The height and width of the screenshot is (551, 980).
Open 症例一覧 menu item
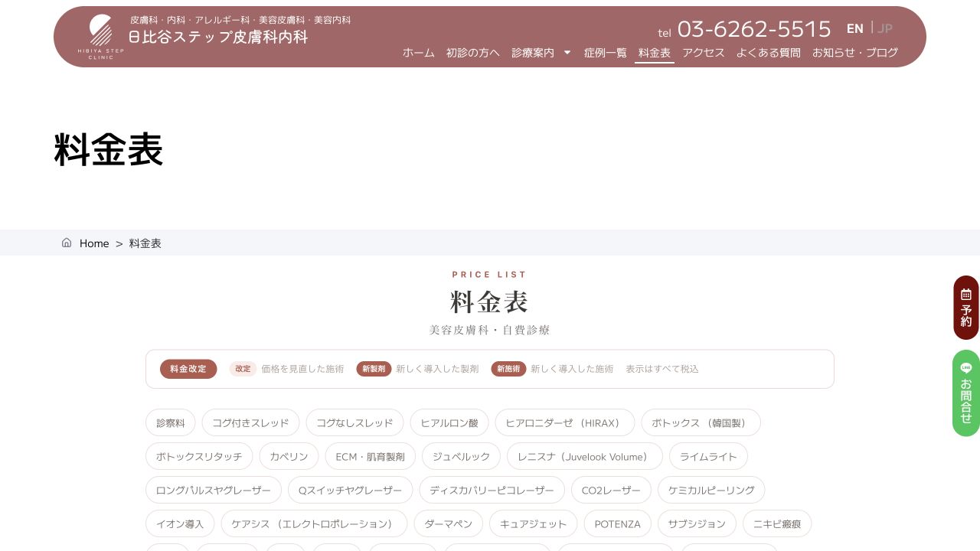[606, 53]
